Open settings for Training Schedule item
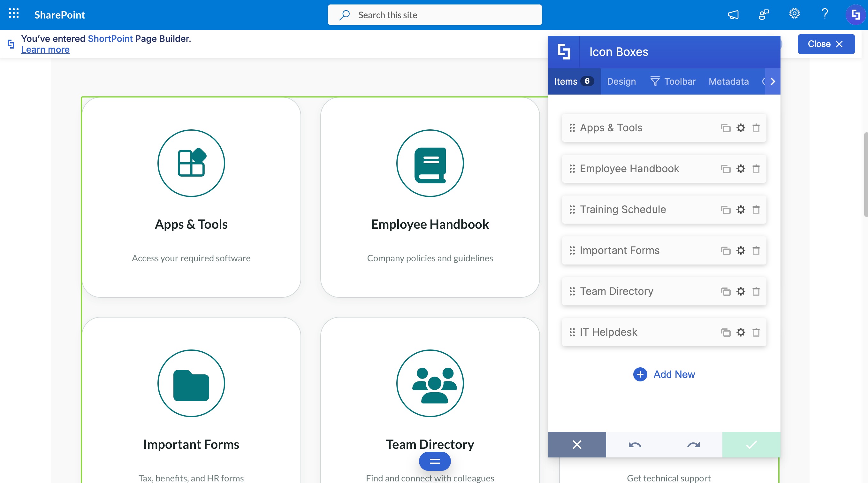Screen dimensions: 868x483 click(x=741, y=210)
